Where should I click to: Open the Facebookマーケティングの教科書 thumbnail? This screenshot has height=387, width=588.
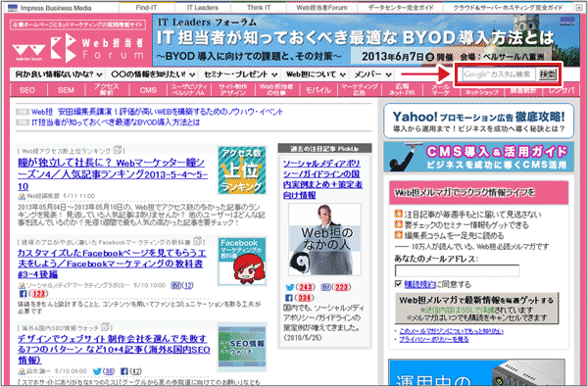(x=242, y=261)
